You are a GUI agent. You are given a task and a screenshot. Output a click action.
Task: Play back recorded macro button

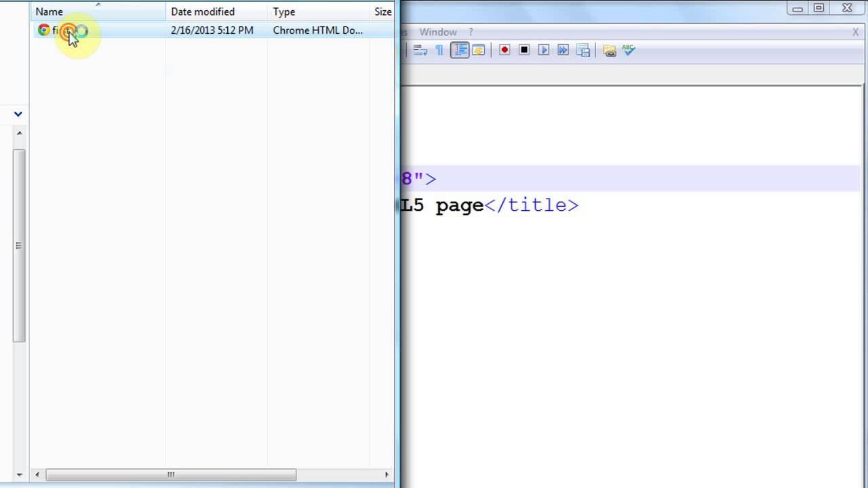pyautogui.click(x=543, y=50)
